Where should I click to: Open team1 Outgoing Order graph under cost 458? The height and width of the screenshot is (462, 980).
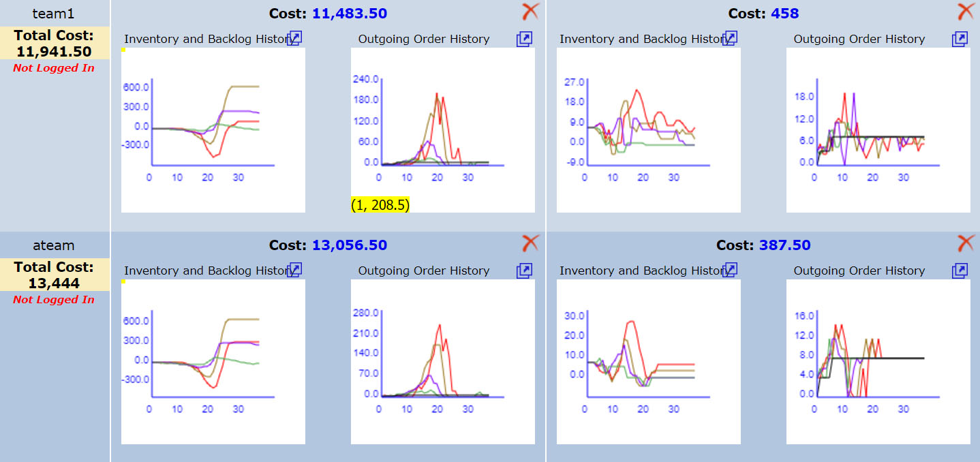click(878, 130)
